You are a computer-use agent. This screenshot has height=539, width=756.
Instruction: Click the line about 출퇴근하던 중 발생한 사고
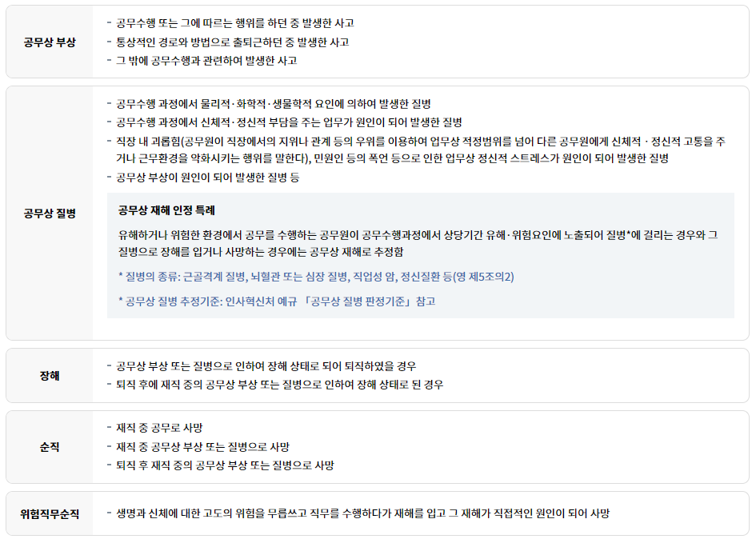point(232,42)
